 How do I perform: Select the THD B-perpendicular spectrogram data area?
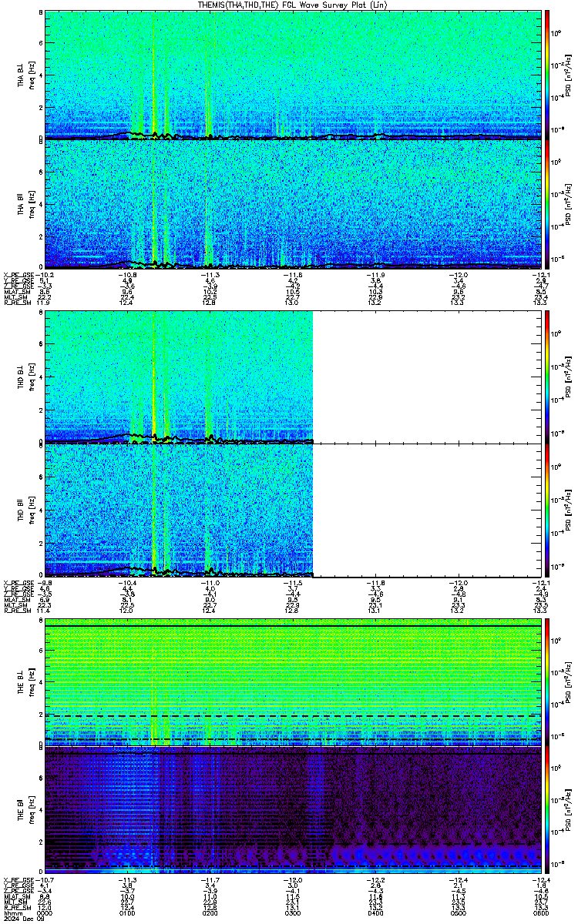tap(179, 377)
